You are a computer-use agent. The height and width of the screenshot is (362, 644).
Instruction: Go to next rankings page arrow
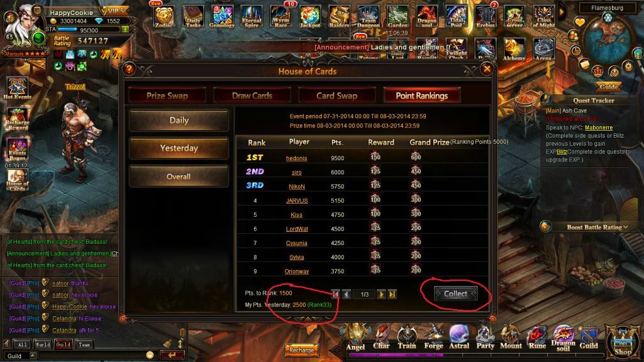click(381, 294)
